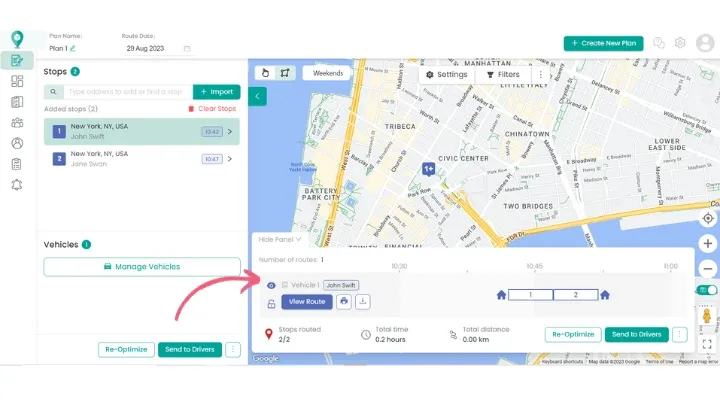Select stop 1 New York John Swift
The image size is (720, 405).
click(142, 132)
